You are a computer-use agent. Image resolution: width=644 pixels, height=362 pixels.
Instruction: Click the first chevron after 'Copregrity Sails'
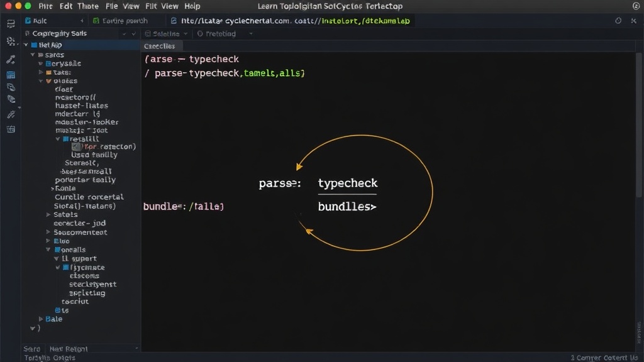click(x=124, y=34)
